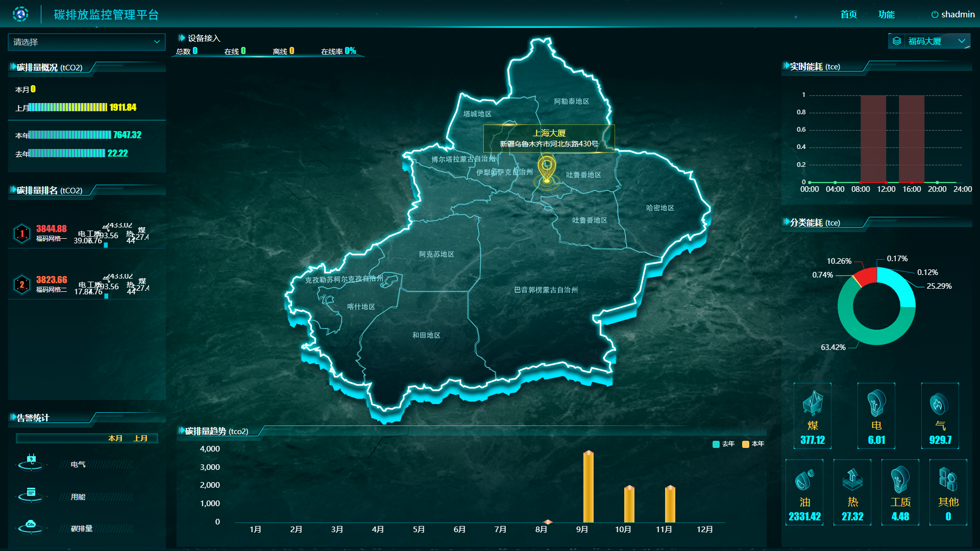
Task: Click the platform logo icon
Action: pos(20,14)
